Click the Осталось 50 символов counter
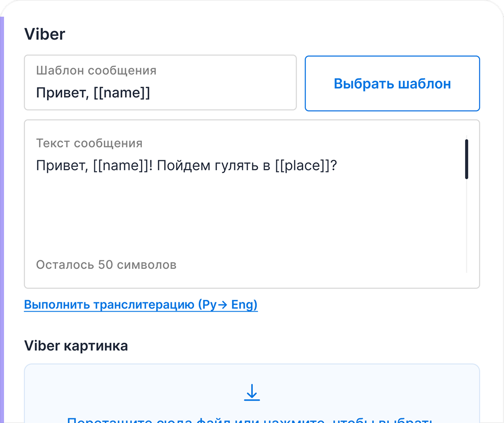This screenshot has width=504, height=423. [106, 265]
